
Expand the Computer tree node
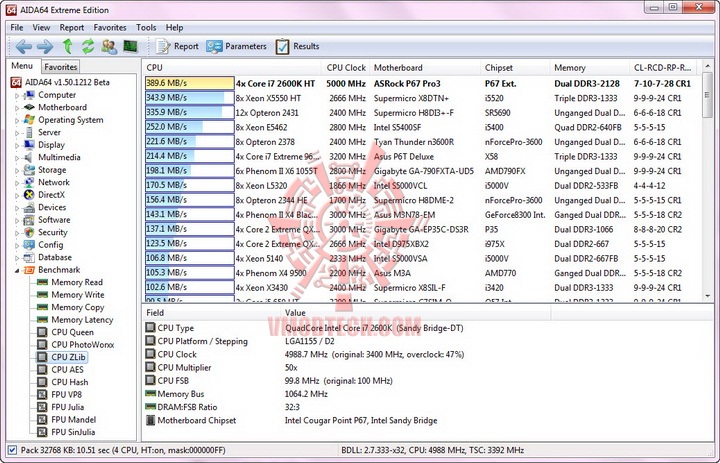pyautogui.click(x=17, y=96)
